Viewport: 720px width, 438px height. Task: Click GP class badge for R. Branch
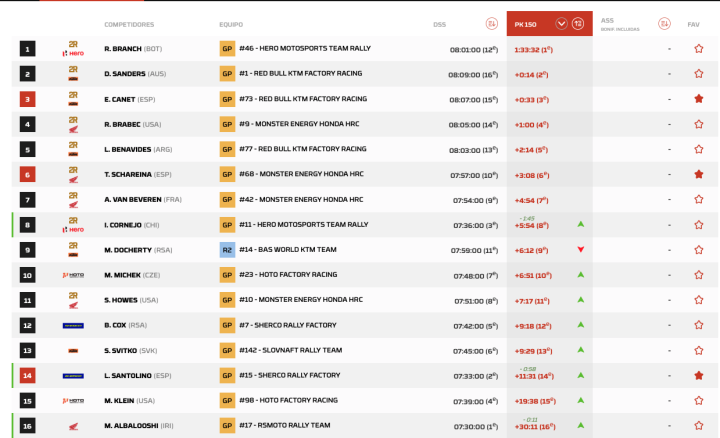point(227,49)
